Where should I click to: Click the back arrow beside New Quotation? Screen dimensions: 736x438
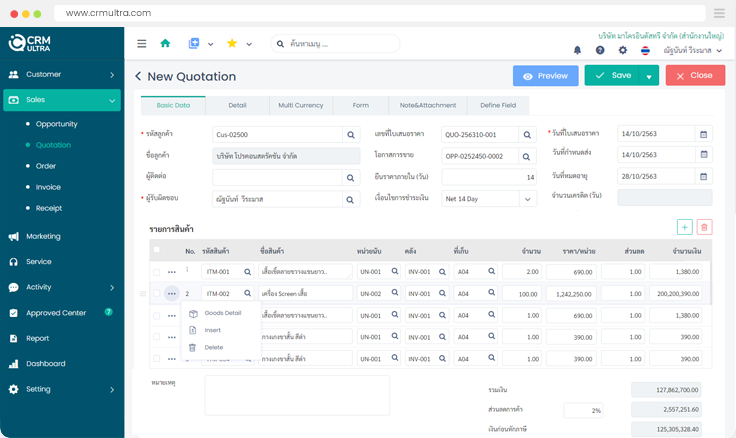click(x=138, y=76)
